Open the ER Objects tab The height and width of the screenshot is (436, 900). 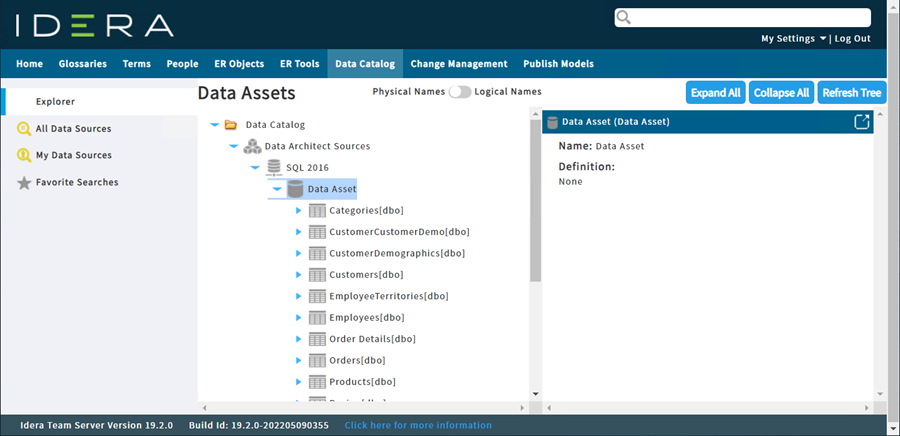[239, 64]
